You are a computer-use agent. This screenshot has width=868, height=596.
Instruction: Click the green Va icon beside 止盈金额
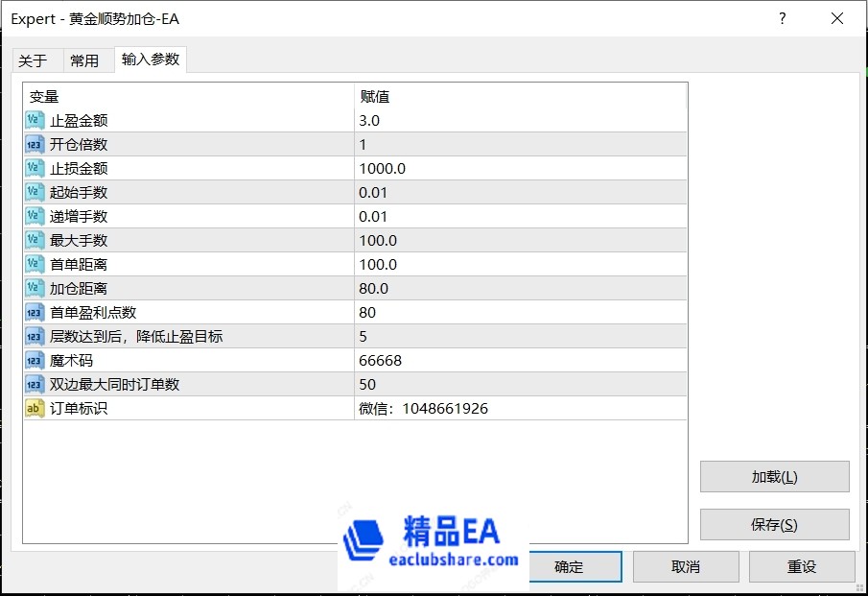pyautogui.click(x=31, y=120)
